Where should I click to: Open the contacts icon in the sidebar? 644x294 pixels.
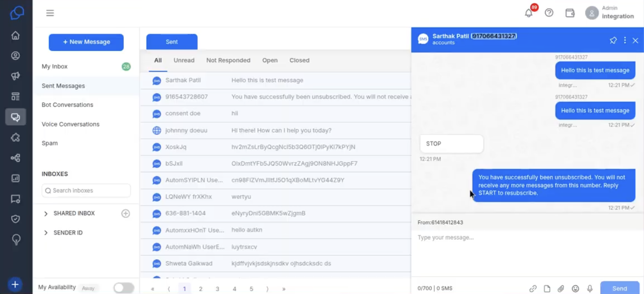(15, 55)
